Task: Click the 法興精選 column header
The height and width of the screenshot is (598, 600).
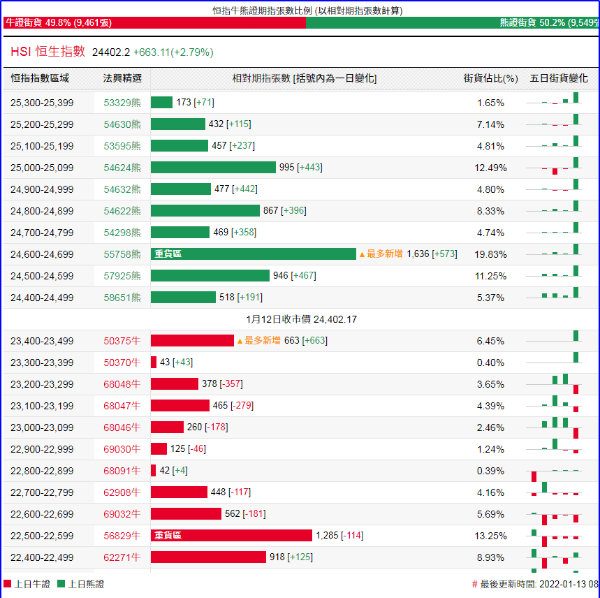Action: [x=122, y=78]
